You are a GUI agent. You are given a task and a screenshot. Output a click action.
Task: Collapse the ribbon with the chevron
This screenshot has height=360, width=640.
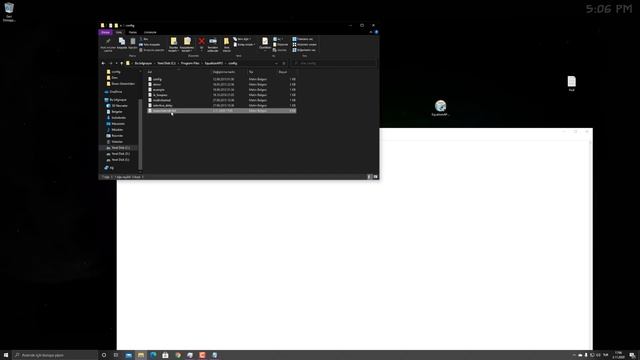371,32
